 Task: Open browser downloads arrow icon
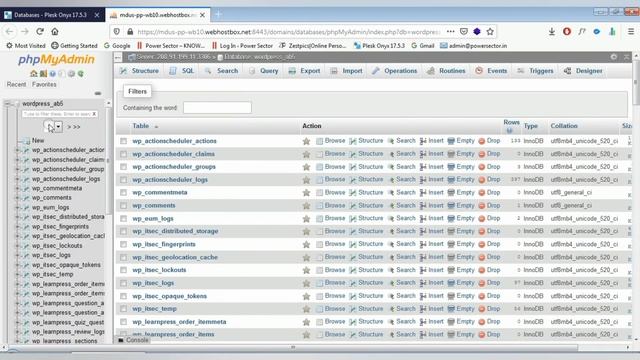551,31
